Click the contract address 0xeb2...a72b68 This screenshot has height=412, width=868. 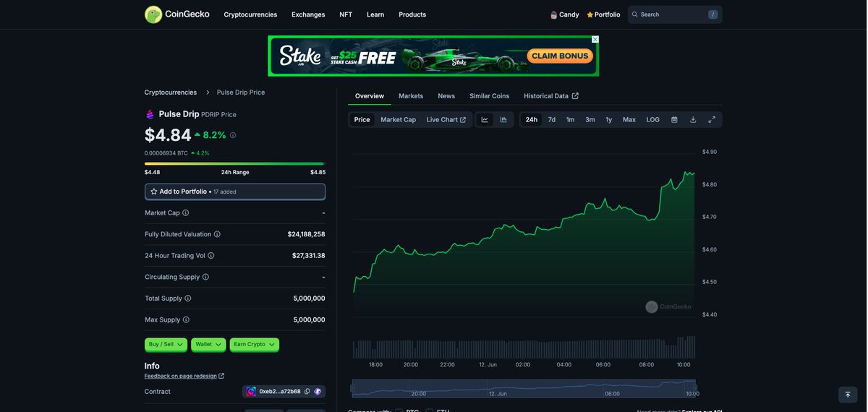(x=280, y=392)
